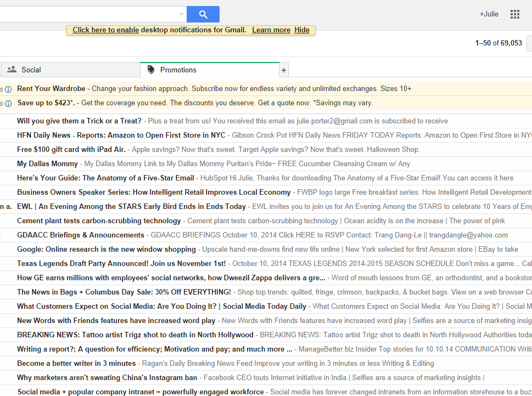Open 'Why marketers aren't sweating China's Instagram ban'
532x396 pixels.
click(x=266, y=377)
